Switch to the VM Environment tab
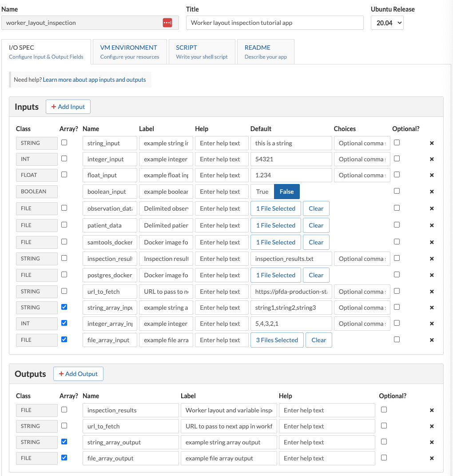This screenshot has width=453, height=476. click(129, 52)
